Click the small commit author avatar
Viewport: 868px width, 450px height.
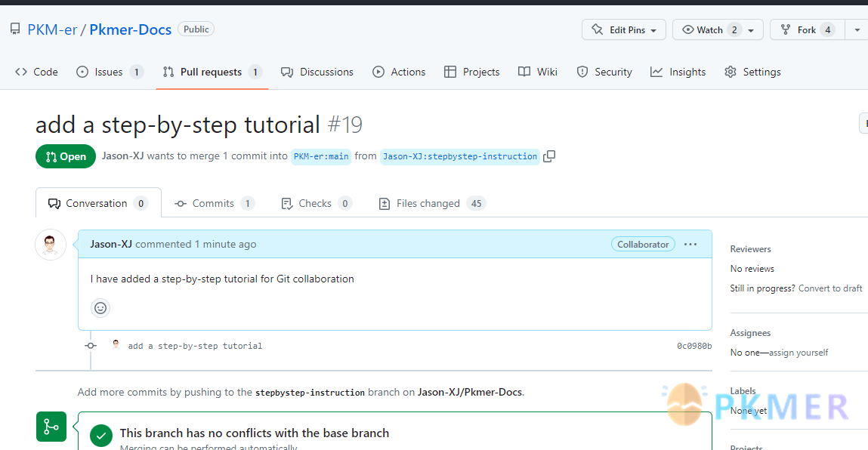click(116, 345)
